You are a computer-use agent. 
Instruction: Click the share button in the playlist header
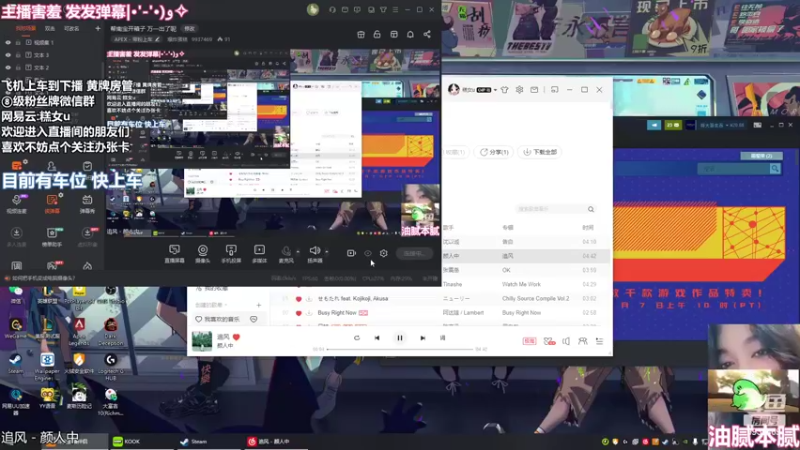494,152
